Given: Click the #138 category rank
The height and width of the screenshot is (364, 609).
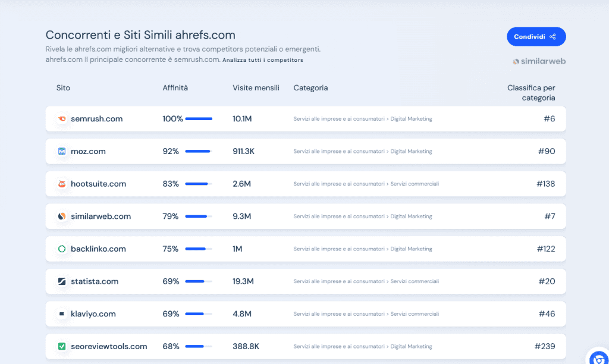Looking at the screenshot, I should pyautogui.click(x=546, y=184).
